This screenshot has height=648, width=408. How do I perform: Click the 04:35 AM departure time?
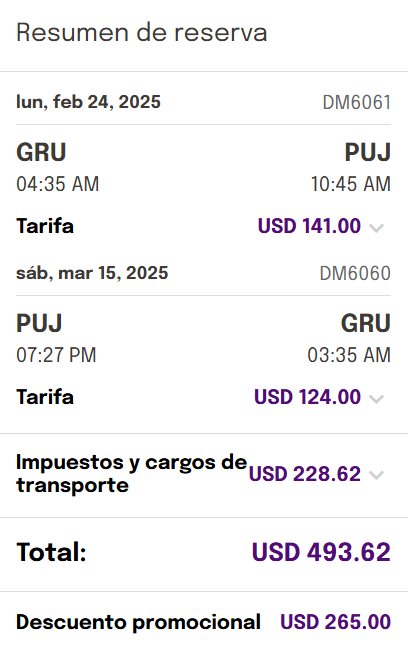(57, 184)
